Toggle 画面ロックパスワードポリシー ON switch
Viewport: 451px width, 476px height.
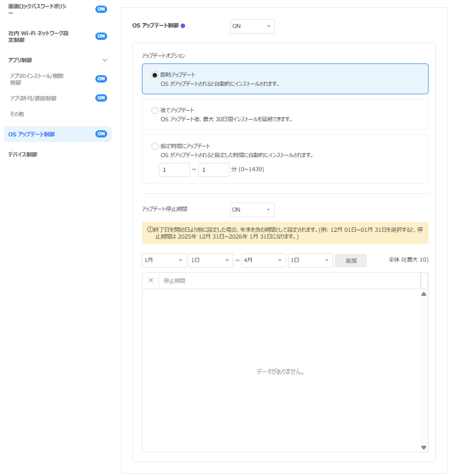tap(101, 9)
